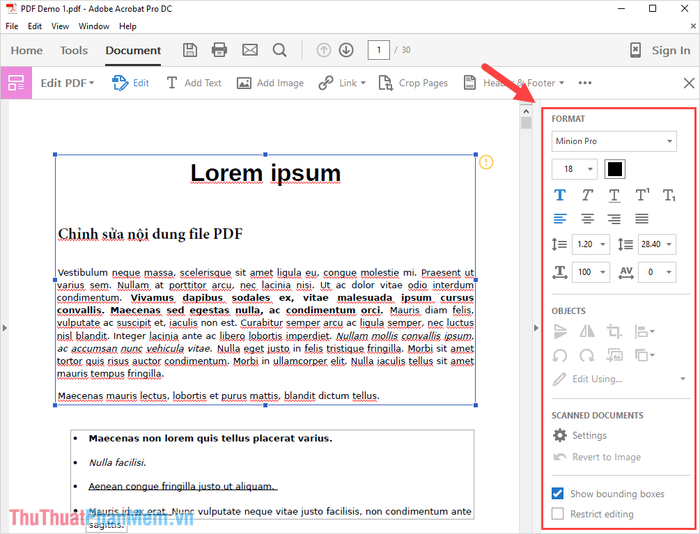Click the magnifying glass search icon
Viewport: 700px width, 534px height.
pos(280,50)
